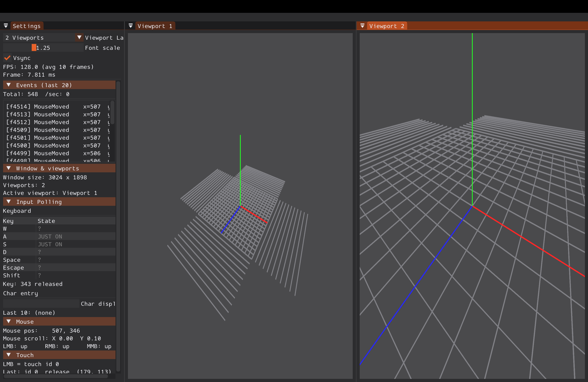Click the Last 10: (none) text

coord(29,313)
